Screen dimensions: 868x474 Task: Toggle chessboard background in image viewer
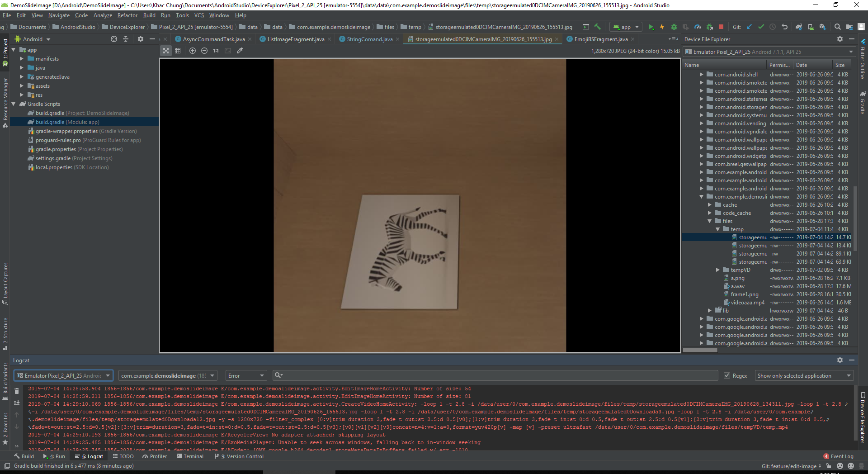click(x=166, y=51)
